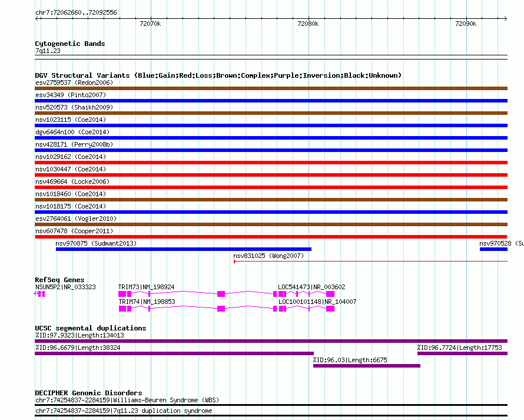Click the first exon block of TRIM73
Image resolution: width=524 pixels, height=420 pixels.
pyautogui.click(x=122, y=294)
